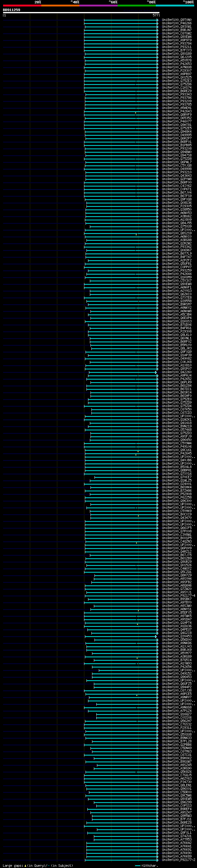Click label UniRef100_Q8RVF9
The image size is (197, 868).
177,115
